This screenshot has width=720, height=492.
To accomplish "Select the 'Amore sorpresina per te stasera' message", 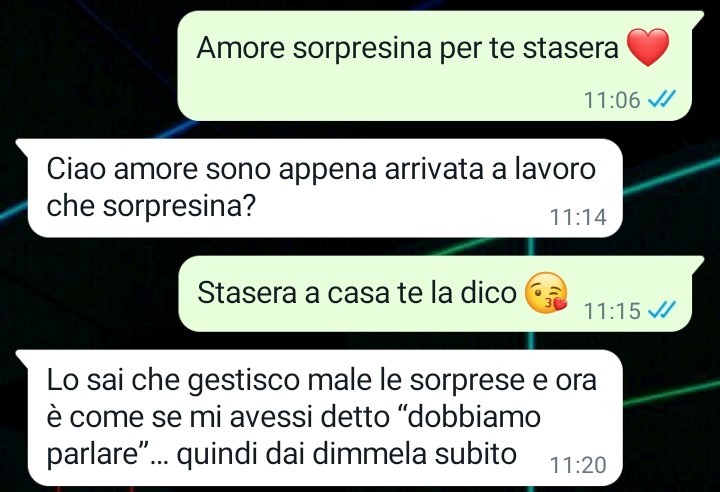I will pos(434,66).
